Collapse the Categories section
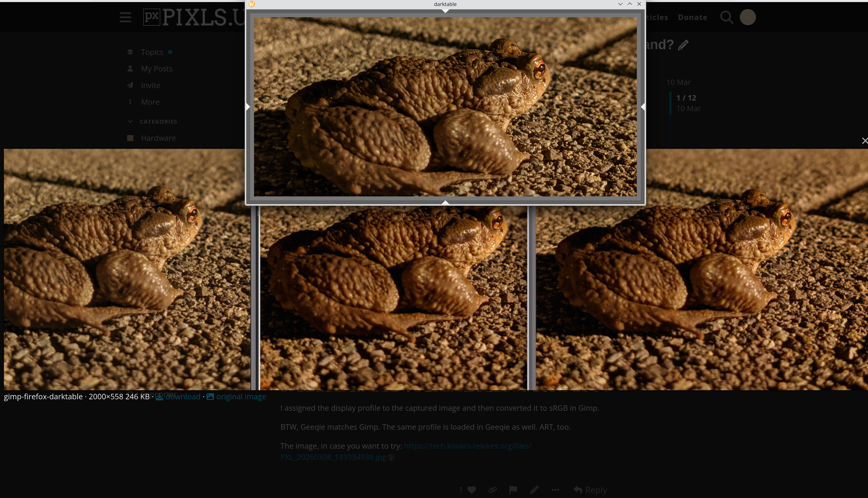The width and height of the screenshot is (868, 498). click(130, 121)
